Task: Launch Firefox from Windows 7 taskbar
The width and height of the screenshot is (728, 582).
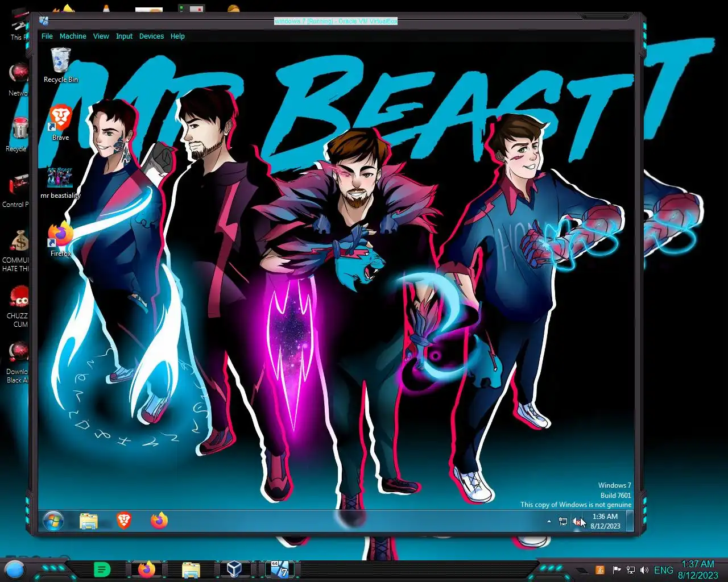Action: tap(159, 521)
